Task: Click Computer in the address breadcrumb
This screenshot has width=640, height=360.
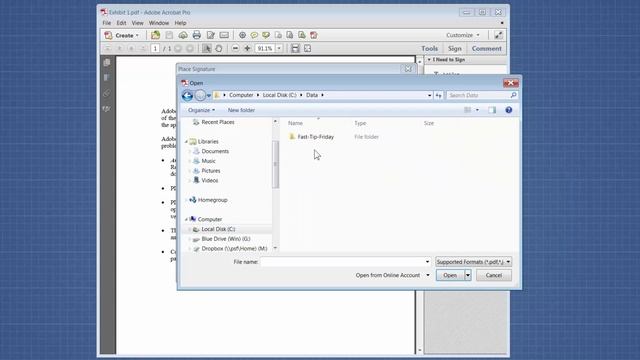Action: coord(241,95)
